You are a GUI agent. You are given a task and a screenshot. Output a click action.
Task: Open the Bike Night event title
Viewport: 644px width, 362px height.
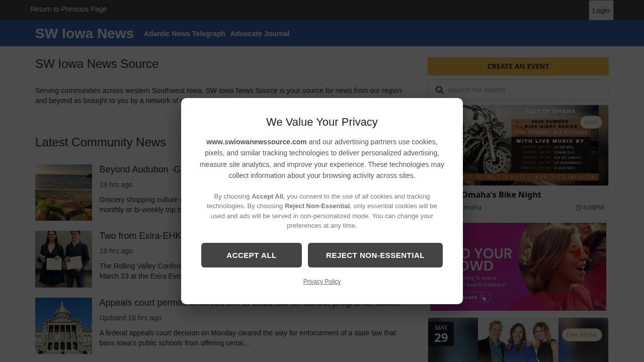point(501,195)
